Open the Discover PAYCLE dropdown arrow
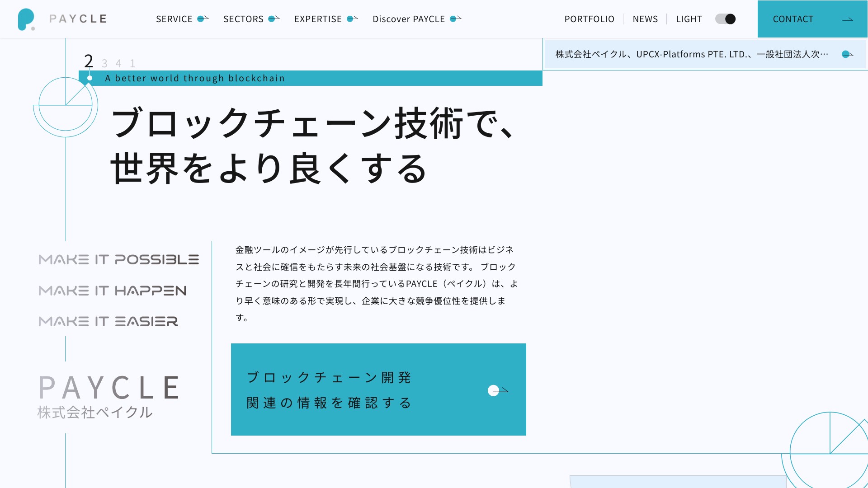The image size is (868, 488). coord(455,19)
